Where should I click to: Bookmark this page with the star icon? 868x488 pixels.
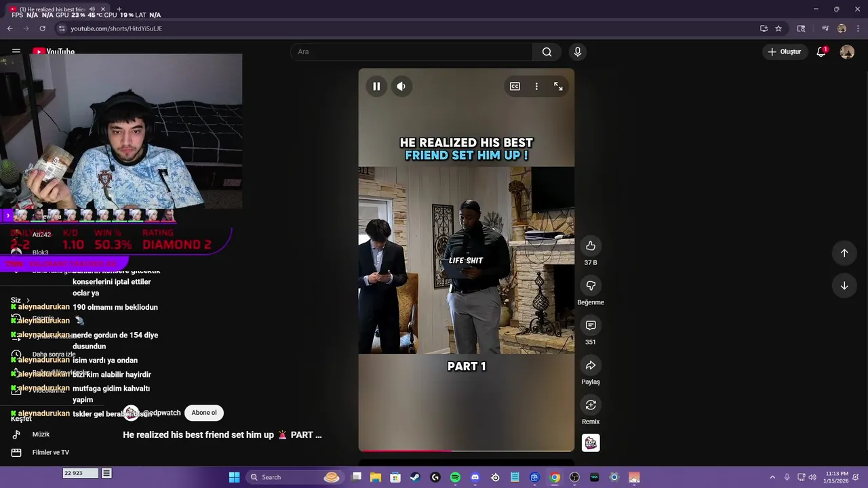coord(778,28)
